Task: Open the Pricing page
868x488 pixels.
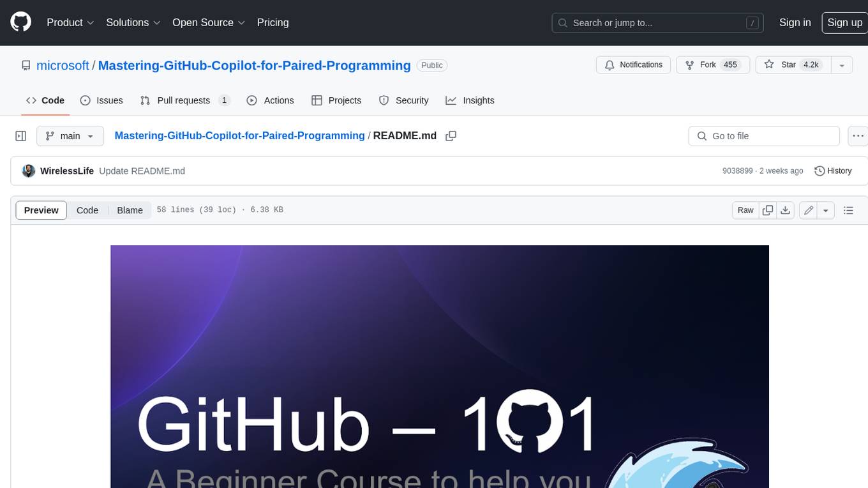Action: point(273,22)
